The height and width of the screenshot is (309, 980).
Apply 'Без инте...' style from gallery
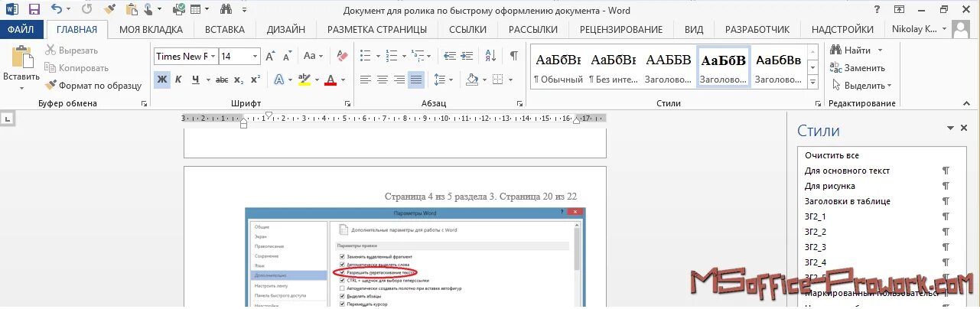tap(614, 67)
